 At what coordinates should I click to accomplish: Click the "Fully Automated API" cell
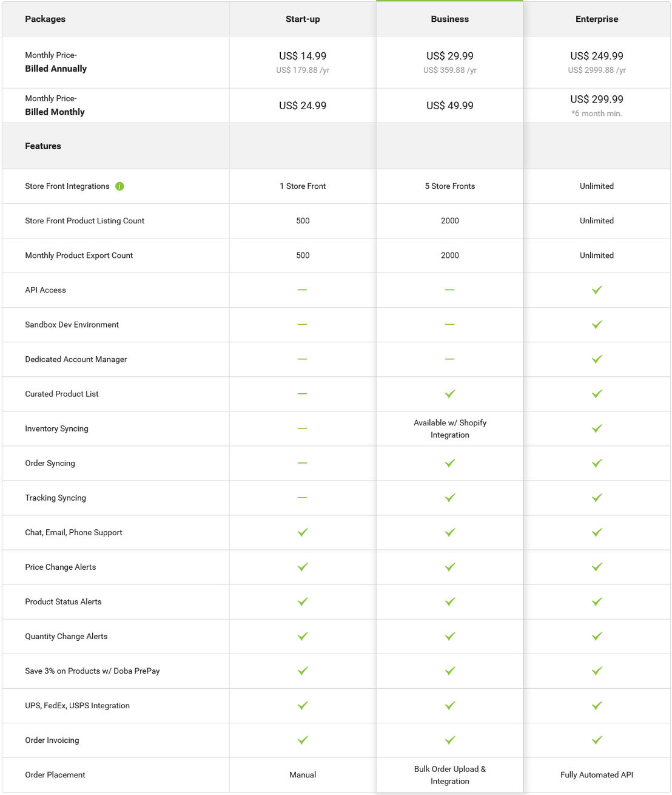[x=597, y=775]
